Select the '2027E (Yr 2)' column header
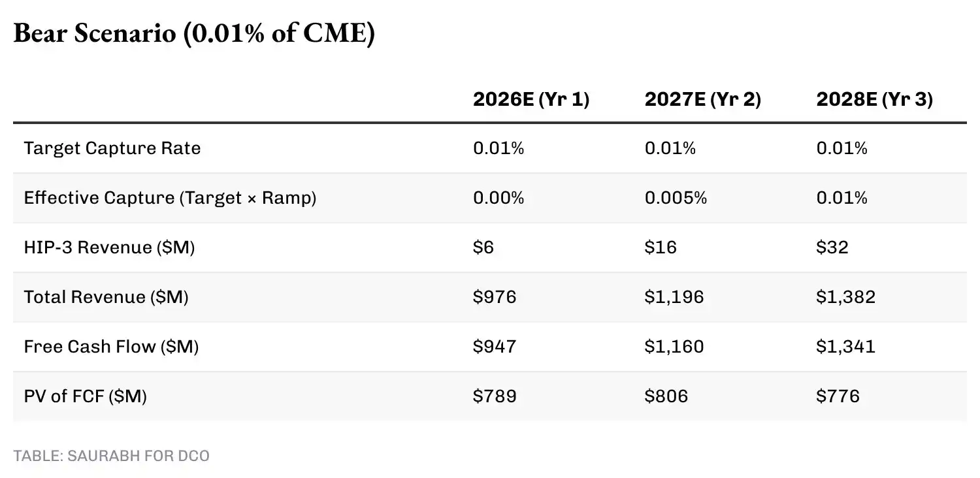The width and height of the screenshot is (980, 478). (702, 99)
